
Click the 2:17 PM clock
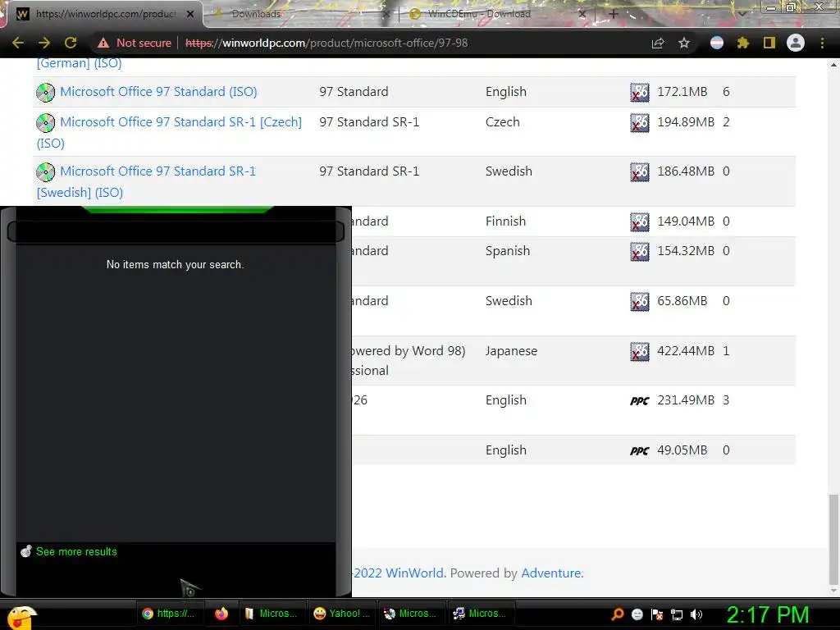click(x=768, y=614)
